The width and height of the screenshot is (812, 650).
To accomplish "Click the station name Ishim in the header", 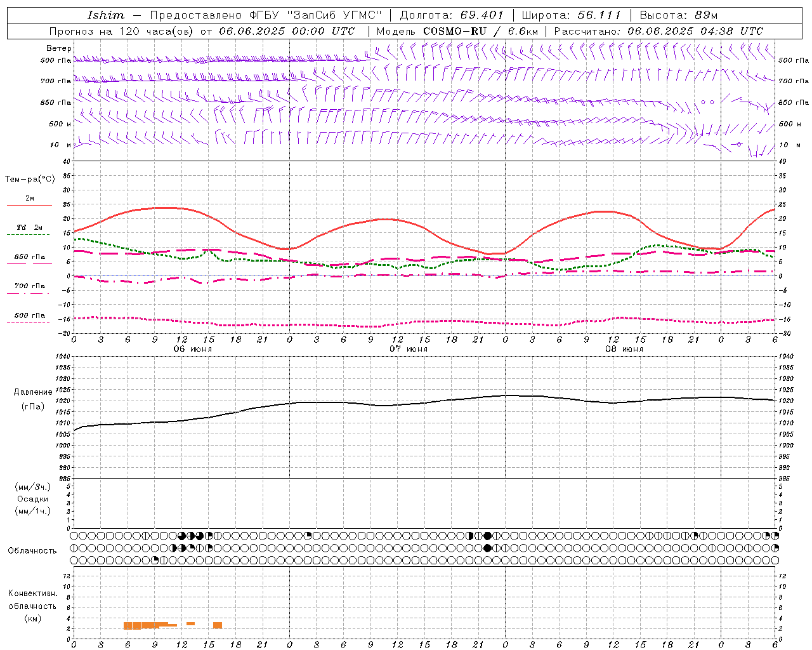I will point(105,15).
